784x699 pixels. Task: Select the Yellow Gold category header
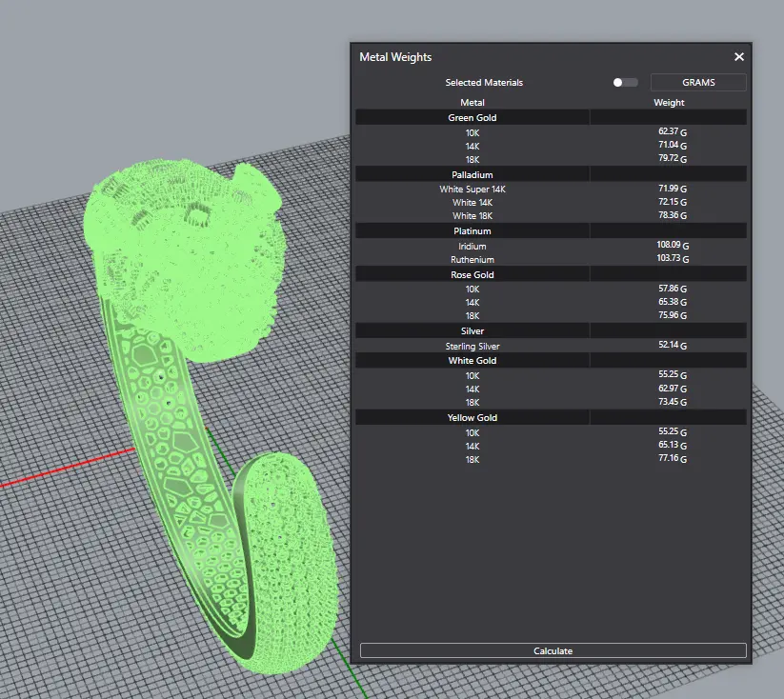[472, 418]
